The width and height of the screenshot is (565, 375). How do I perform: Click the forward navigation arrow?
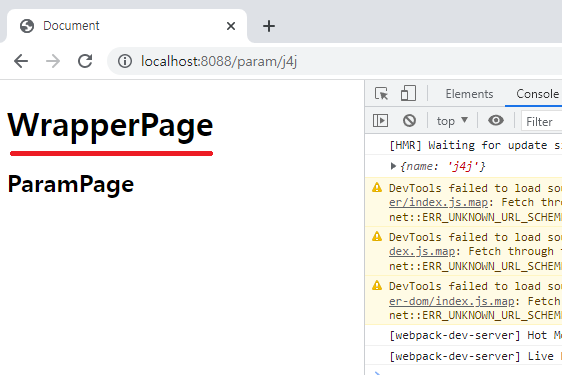pyautogui.click(x=53, y=61)
